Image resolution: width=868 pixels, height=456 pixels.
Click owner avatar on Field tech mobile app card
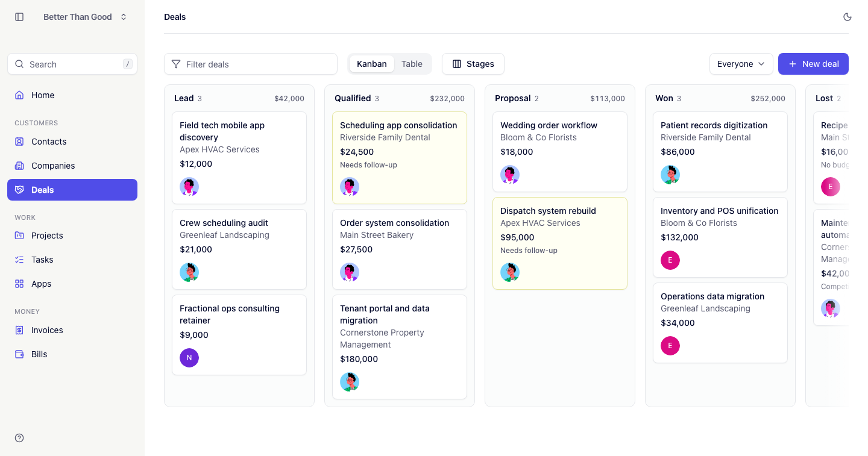[x=189, y=187]
